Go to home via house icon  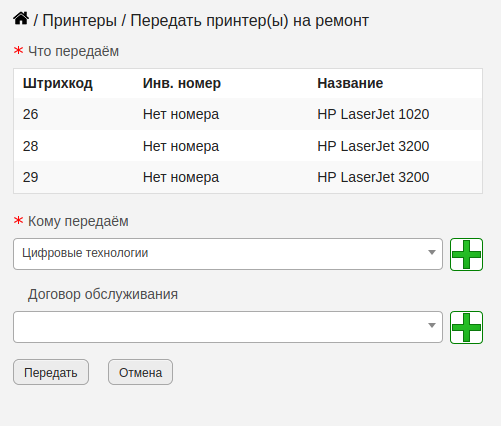pyautogui.click(x=21, y=19)
